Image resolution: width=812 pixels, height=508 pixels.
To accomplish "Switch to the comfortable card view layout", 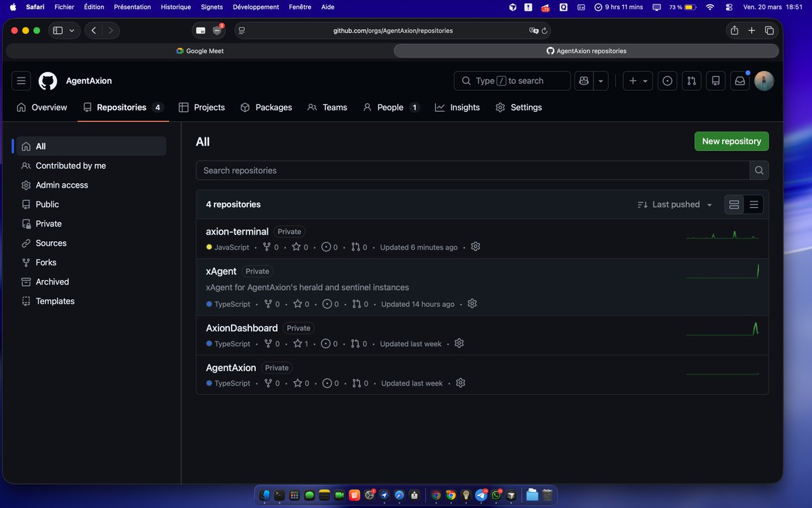I will click(x=734, y=205).
